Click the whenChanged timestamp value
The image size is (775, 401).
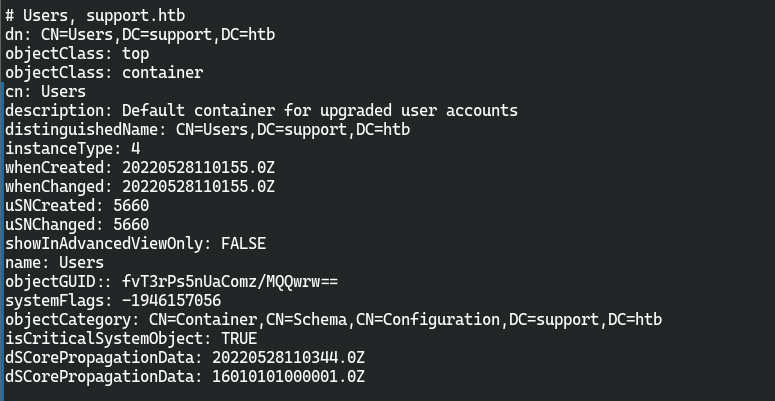(x=198, y=187)
